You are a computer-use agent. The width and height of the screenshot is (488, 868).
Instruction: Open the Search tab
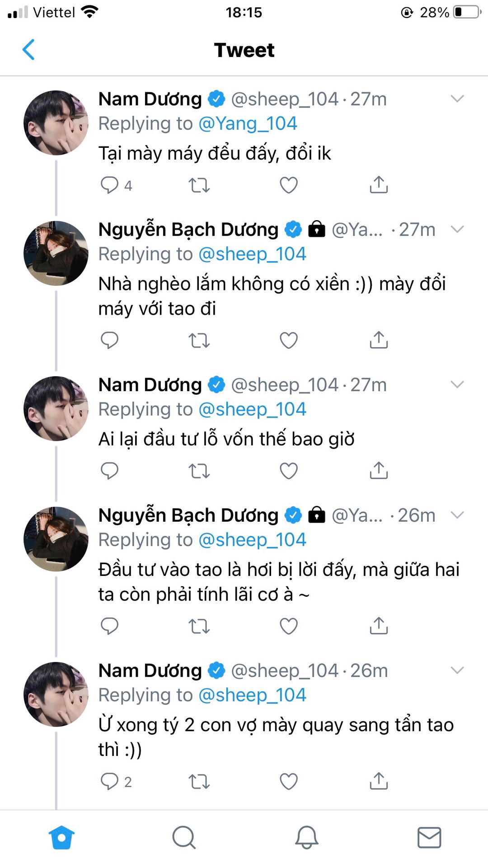[x=184, y=837]
